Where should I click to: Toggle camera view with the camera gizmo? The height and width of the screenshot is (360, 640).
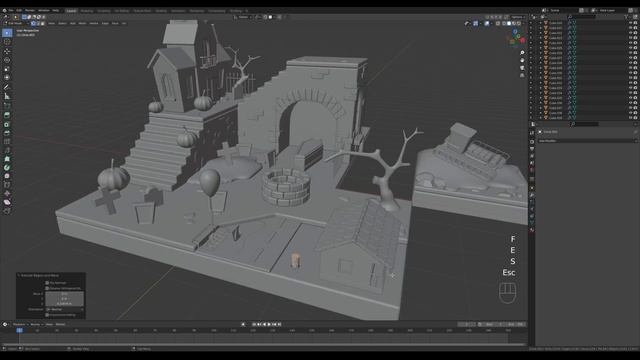click(522, 68)
